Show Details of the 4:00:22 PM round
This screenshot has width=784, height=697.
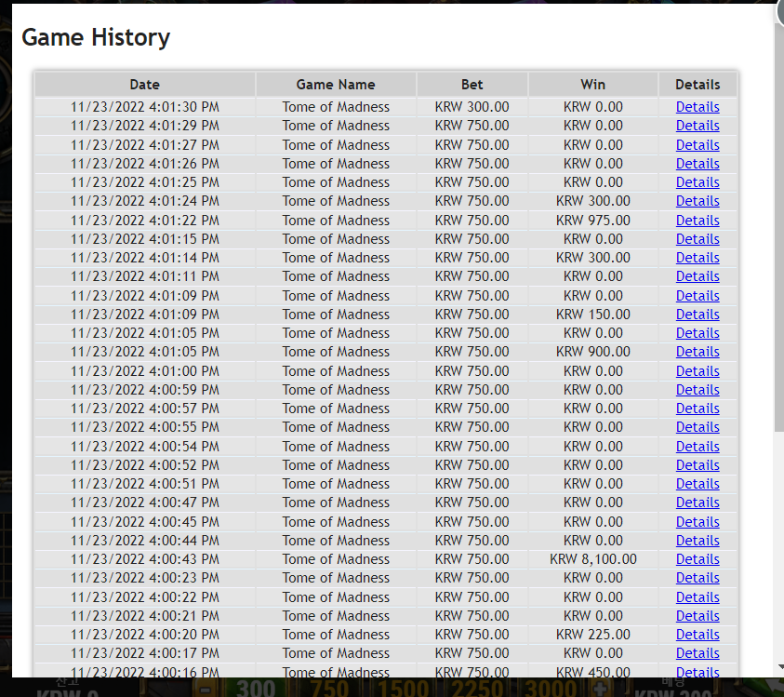[x=697, y=597]
